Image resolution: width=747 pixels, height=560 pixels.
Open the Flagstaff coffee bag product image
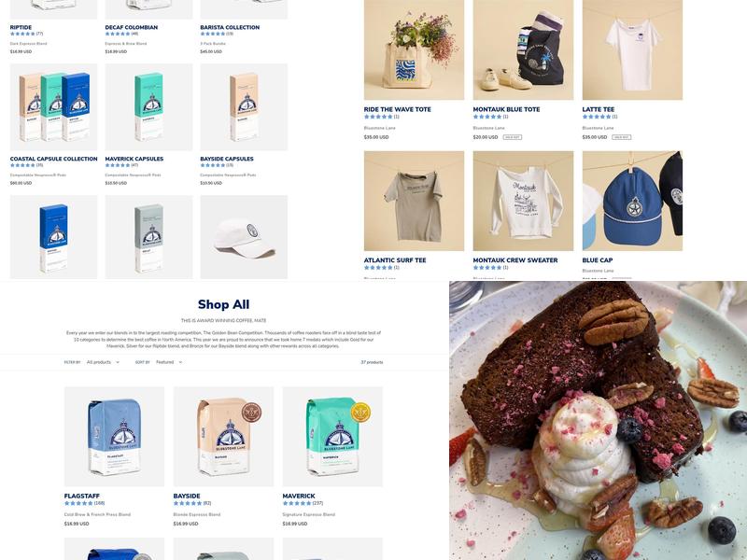tap(114, 437)
